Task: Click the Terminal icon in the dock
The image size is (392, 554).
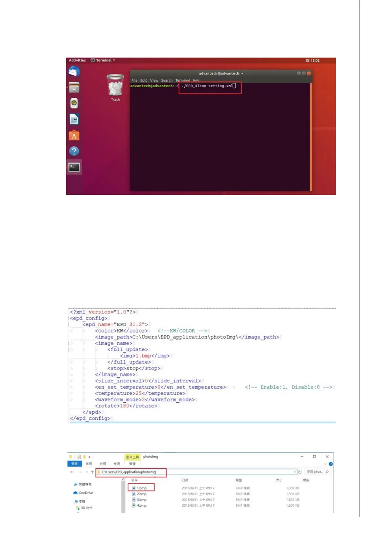Action: pyautogui.click(x=74, y=167)
